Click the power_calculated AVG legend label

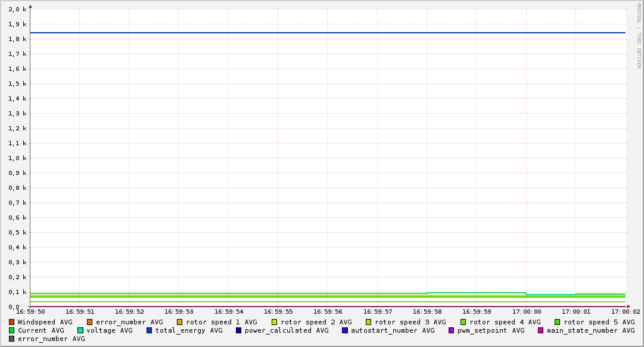[x=286, y=330]
